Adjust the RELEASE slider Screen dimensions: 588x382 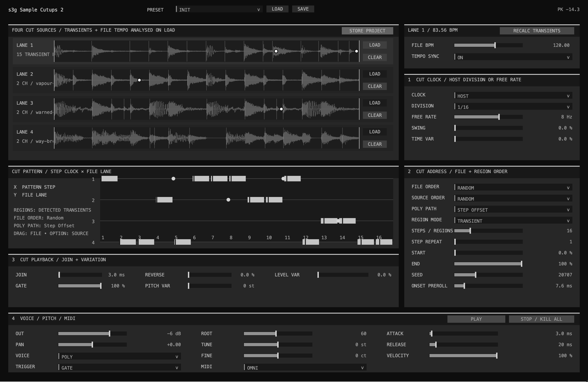point(464,345)
